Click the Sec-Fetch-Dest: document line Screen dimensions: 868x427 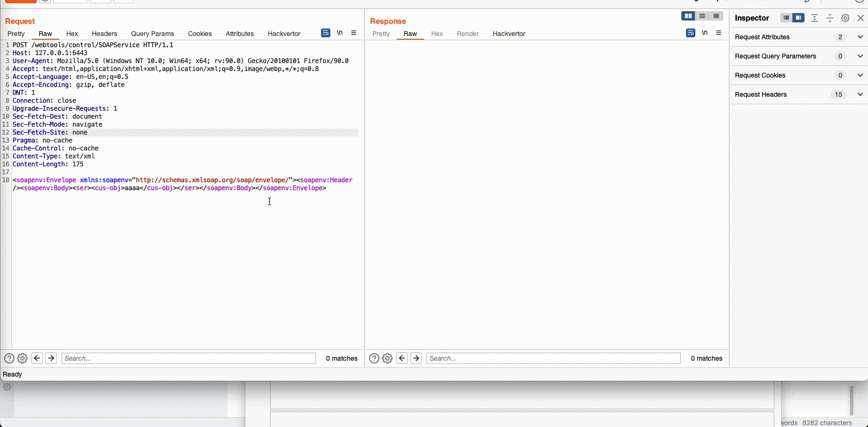(x=57, y=116)
